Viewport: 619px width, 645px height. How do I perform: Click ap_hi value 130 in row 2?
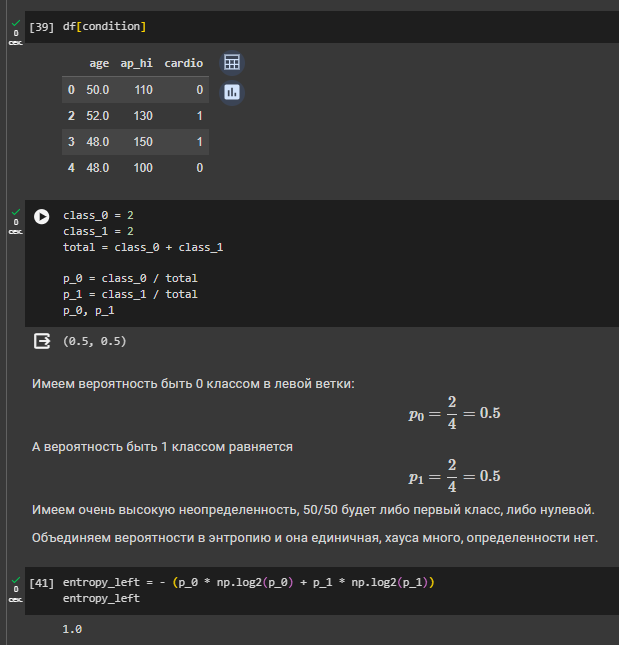coord(143,116)
